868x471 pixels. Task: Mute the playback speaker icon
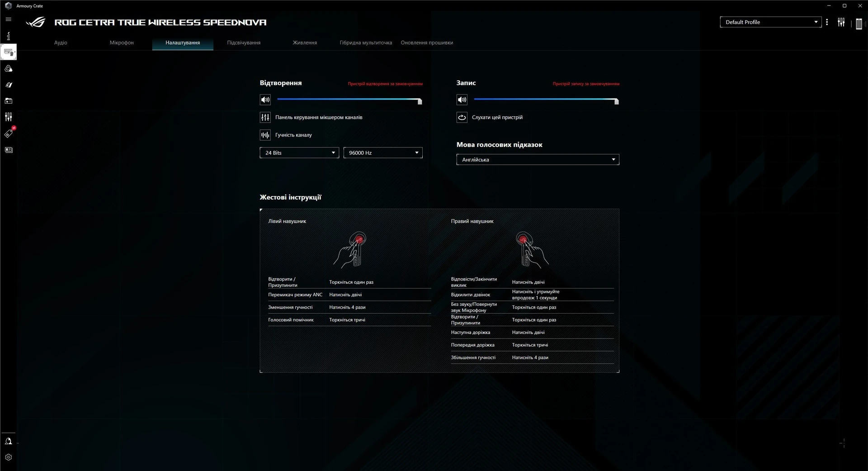point(265,100)
